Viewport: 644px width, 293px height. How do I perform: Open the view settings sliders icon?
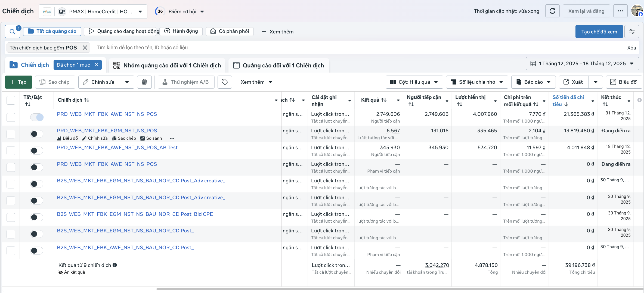[632, 32]
